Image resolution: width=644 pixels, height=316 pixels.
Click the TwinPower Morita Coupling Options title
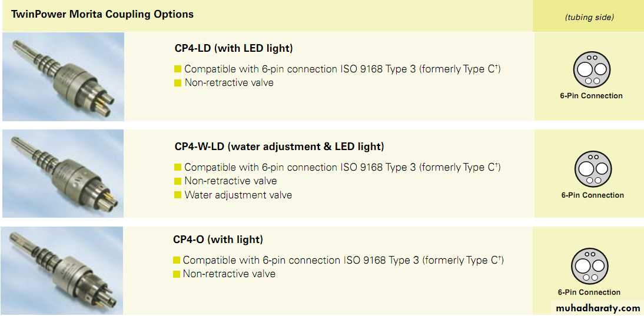(102, 14)
